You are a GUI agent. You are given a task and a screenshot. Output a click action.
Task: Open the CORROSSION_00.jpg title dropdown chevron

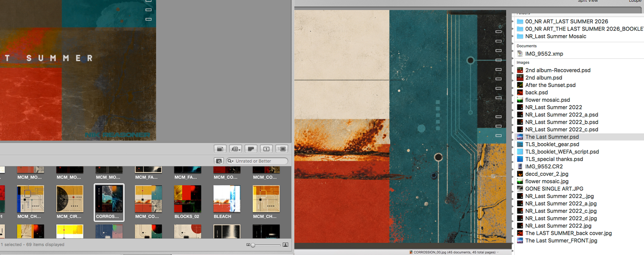(x=498, y=252)
